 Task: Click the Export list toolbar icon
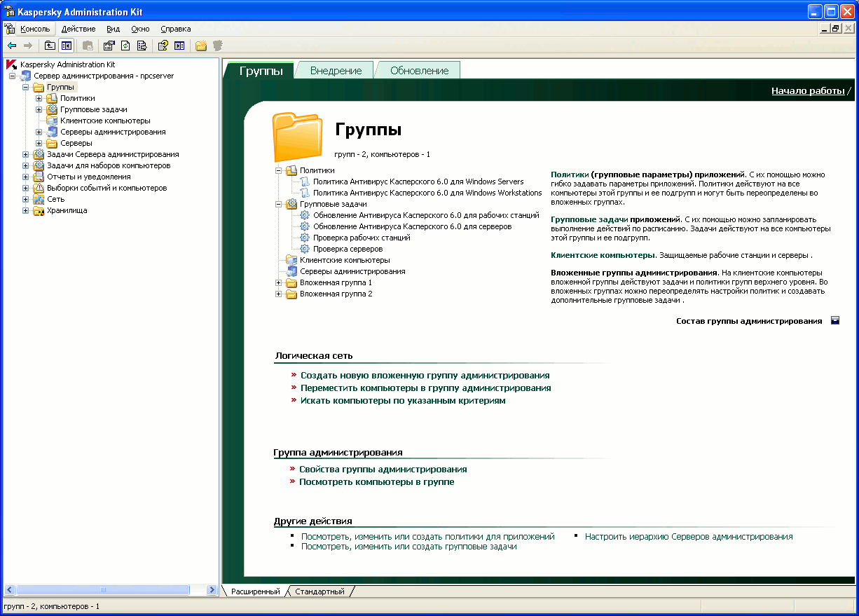142,46
